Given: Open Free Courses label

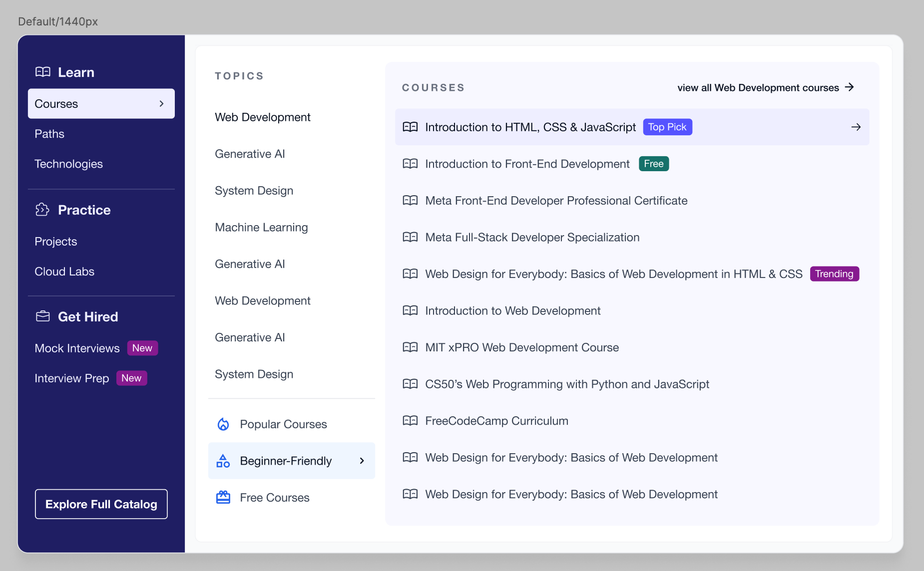Looking at the screenshot, I should [x=275, y=498].
